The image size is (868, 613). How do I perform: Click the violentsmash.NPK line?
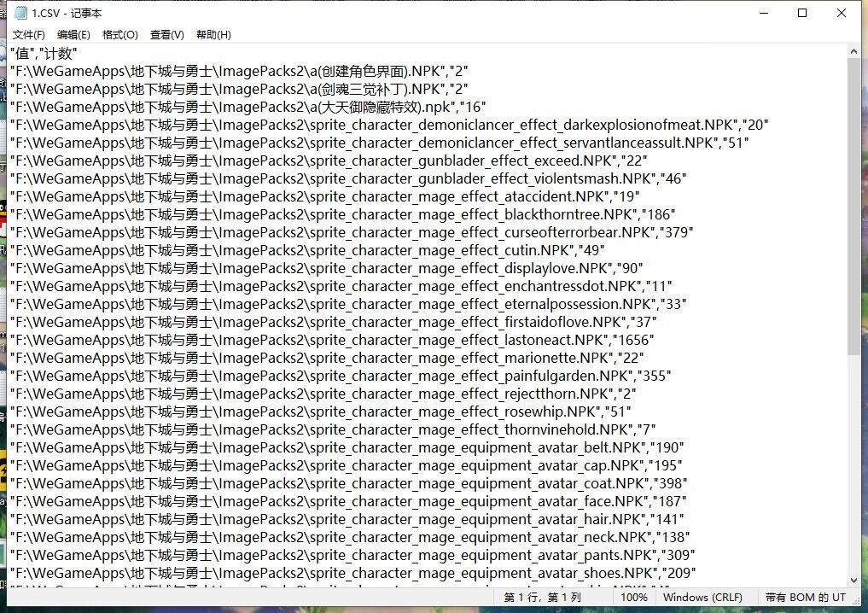348,178
